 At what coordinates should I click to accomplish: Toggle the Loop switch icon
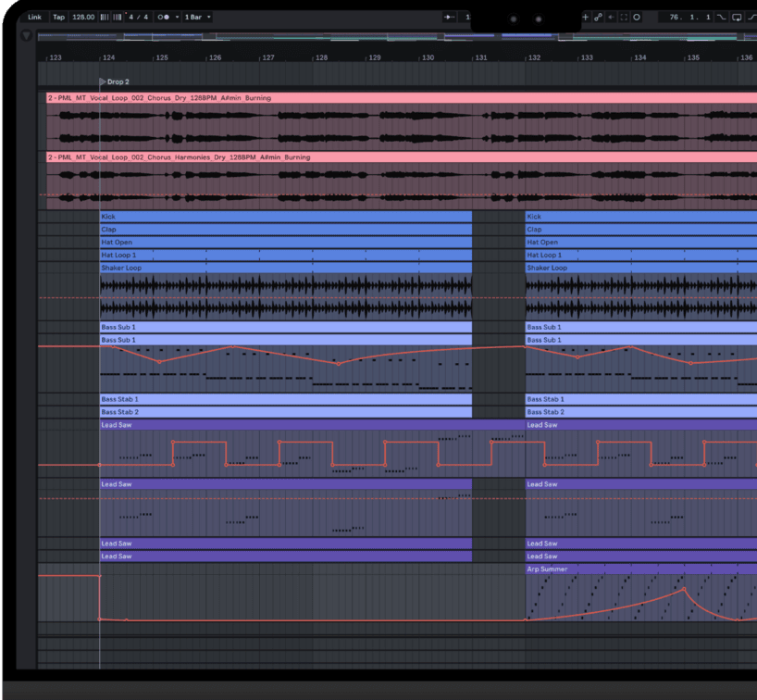coord(737,17)
